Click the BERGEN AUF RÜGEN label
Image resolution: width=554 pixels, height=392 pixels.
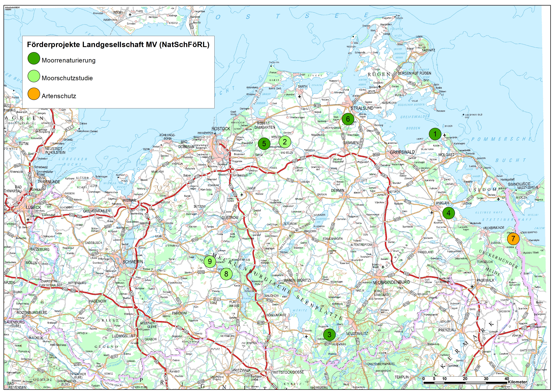point(414,73)
